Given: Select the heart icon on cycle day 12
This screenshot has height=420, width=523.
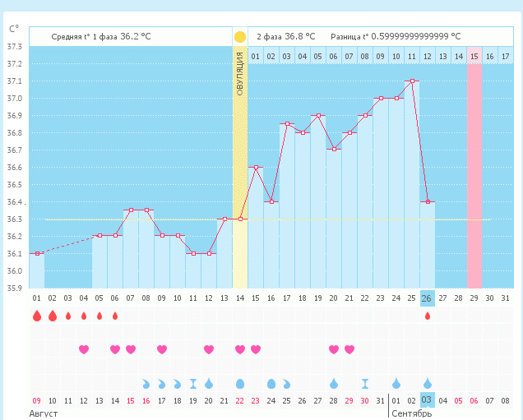Looking at the screenshot, I should tap(209, 349).
